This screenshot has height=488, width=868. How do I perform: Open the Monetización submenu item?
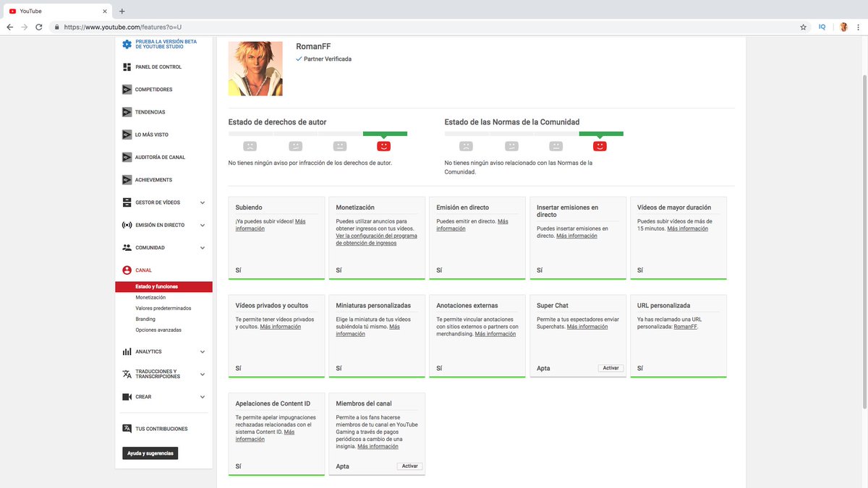150,297
